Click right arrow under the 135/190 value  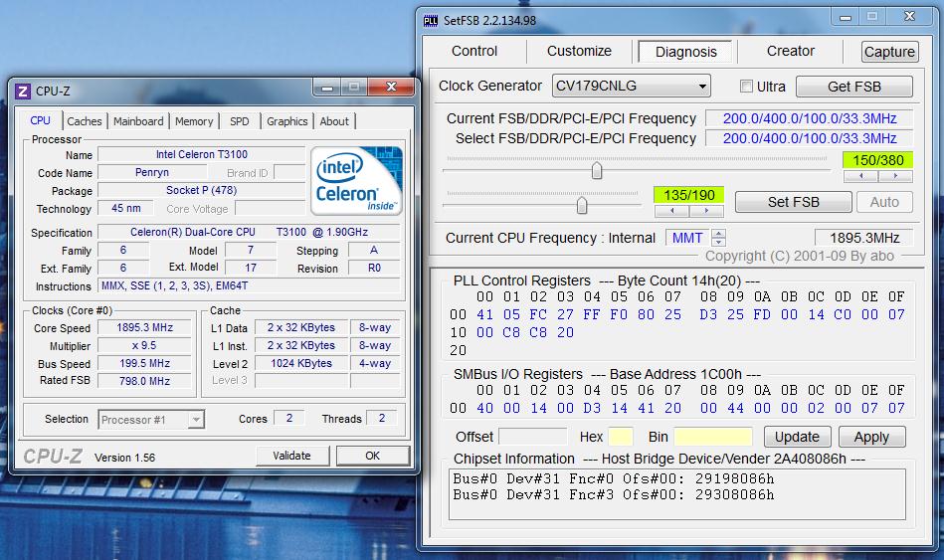pos(706,211)
